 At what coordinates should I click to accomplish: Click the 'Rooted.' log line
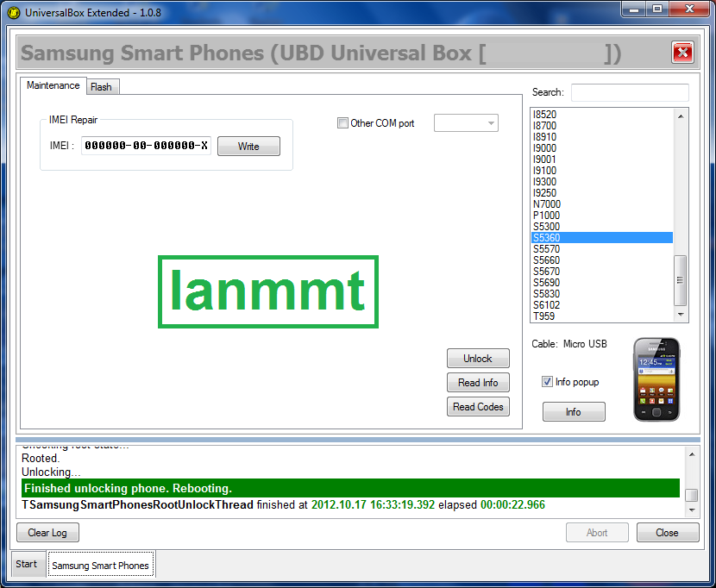pos(41,458)
